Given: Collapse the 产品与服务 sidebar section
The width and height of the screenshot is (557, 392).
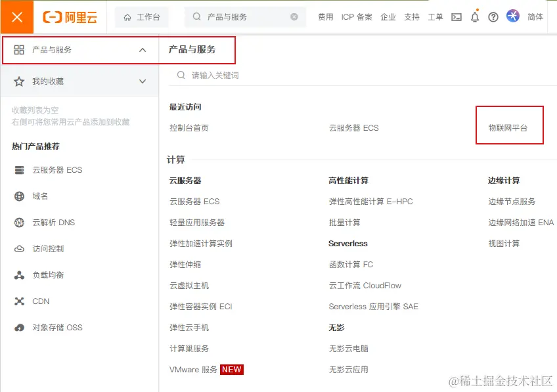Looking at the screenshot, I should coord(143,50).
